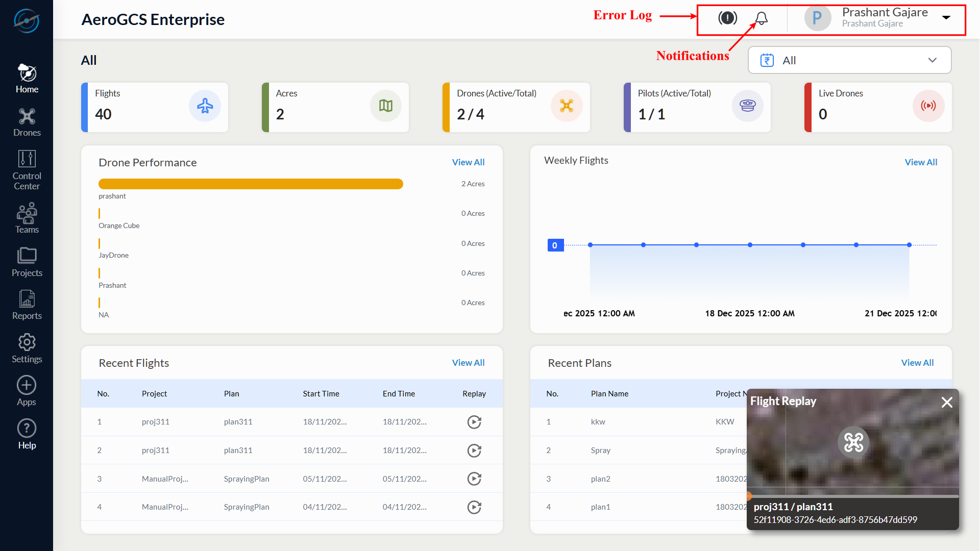Open the Settings menu item

pyautogui.click(x=27, y=348)
